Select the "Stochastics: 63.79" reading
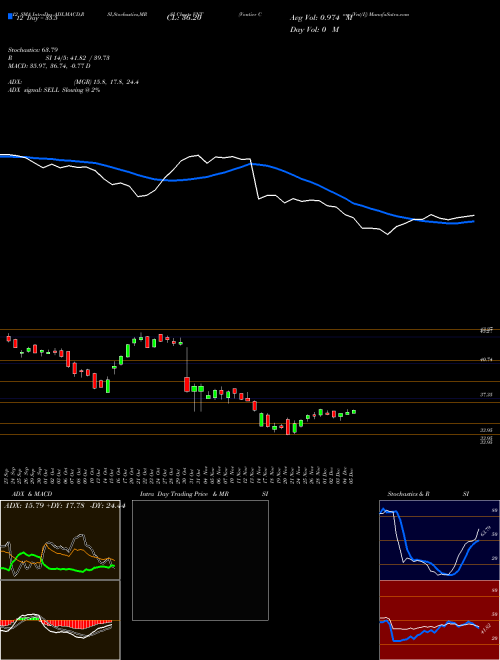 [x=32, y=50]
